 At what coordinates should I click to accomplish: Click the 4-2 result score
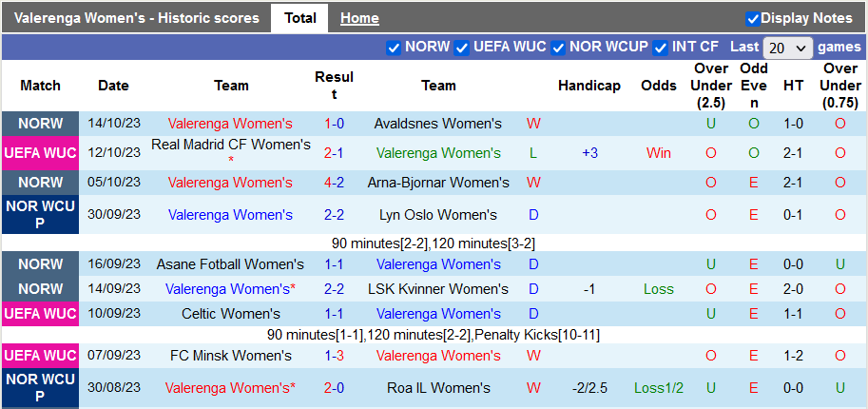(334, 183)
